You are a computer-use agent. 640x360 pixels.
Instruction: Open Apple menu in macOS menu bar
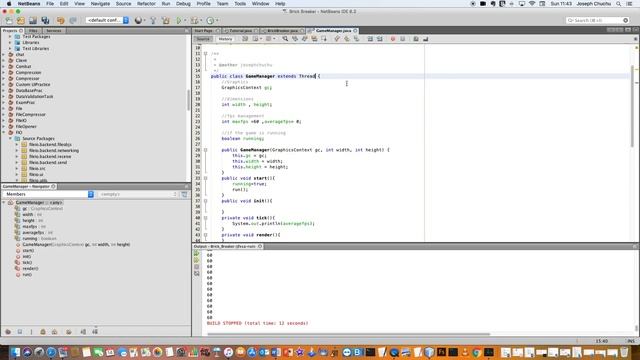(9, 4)
